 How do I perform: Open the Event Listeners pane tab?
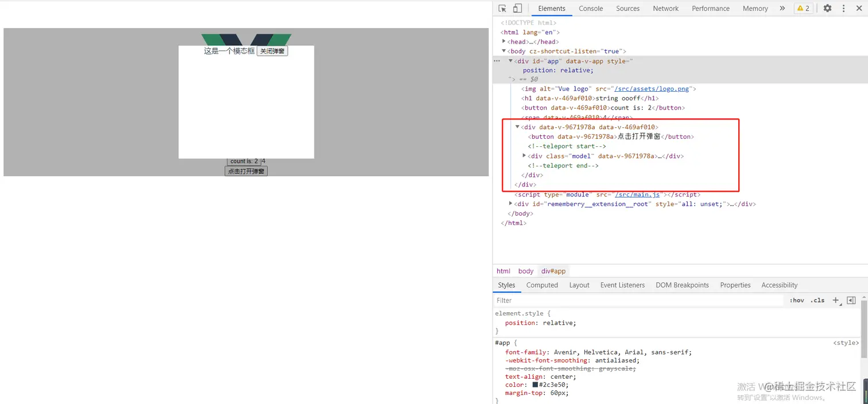pos(622,285)
